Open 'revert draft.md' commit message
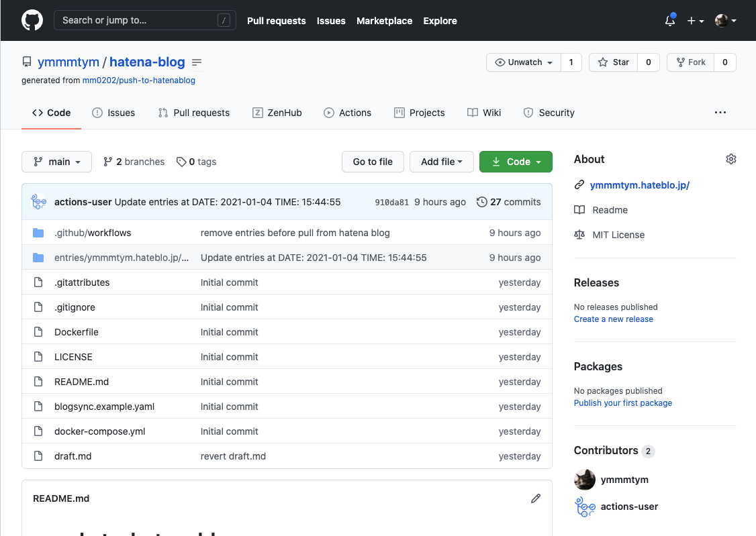The width and height of the screenshot is (756, 536). 234,457
